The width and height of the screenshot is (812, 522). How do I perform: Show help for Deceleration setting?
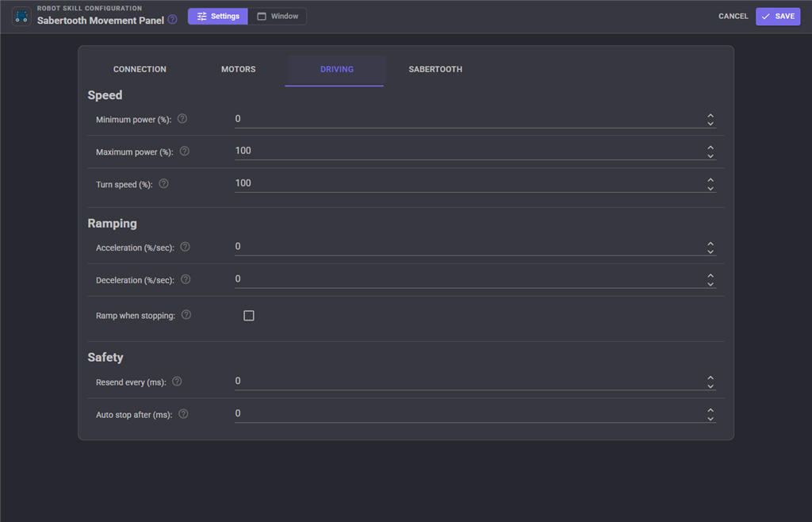[186, 279]
